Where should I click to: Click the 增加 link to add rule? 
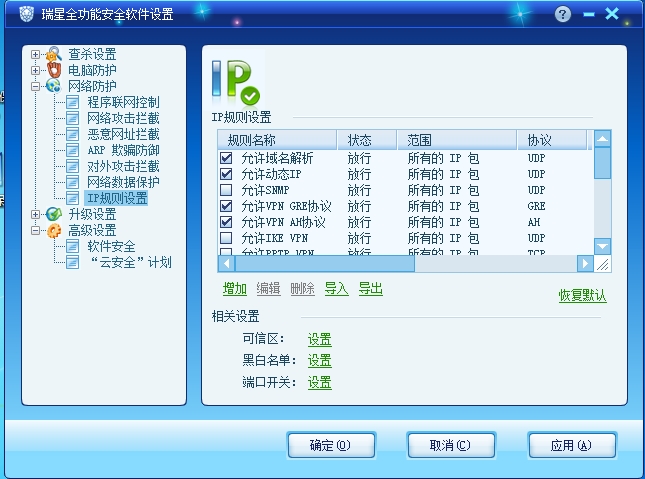click(235, 289)
